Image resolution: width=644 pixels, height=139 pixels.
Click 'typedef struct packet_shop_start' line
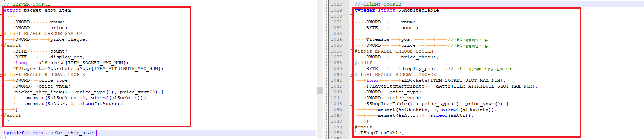(51, 133)
